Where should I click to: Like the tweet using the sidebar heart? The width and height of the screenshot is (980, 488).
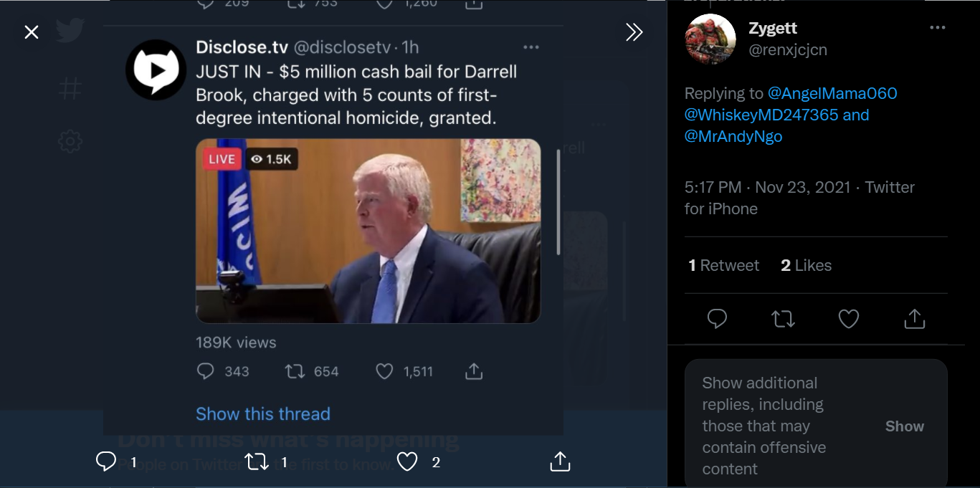[849, 319]
